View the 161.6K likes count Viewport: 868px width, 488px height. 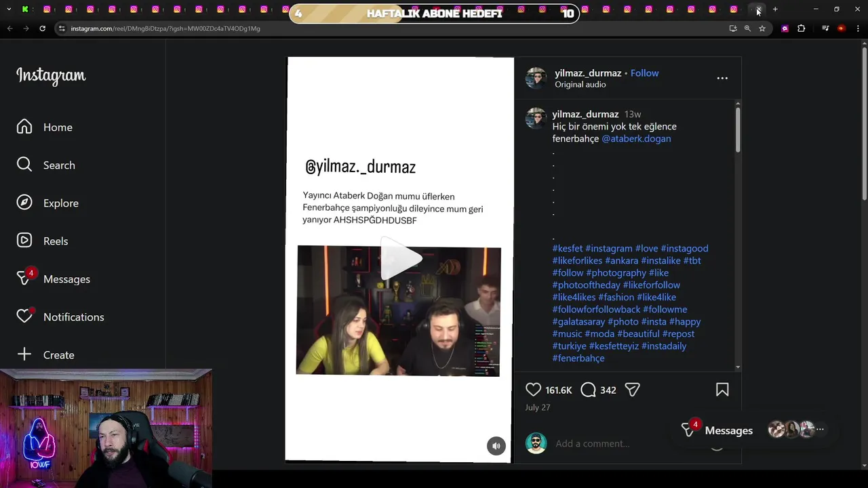point(559,390)
